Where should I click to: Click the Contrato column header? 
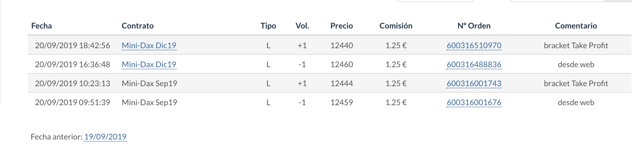[x=137, y=26]
